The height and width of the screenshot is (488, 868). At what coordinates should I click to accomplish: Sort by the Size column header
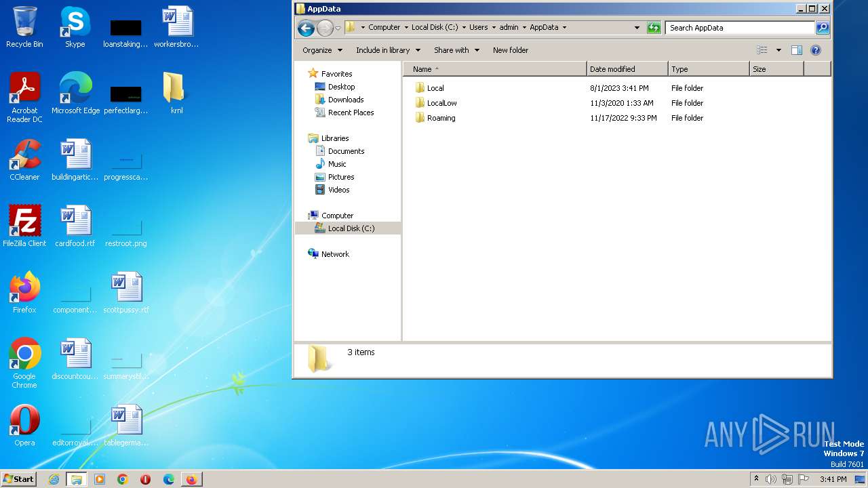[x=776, y=69]
